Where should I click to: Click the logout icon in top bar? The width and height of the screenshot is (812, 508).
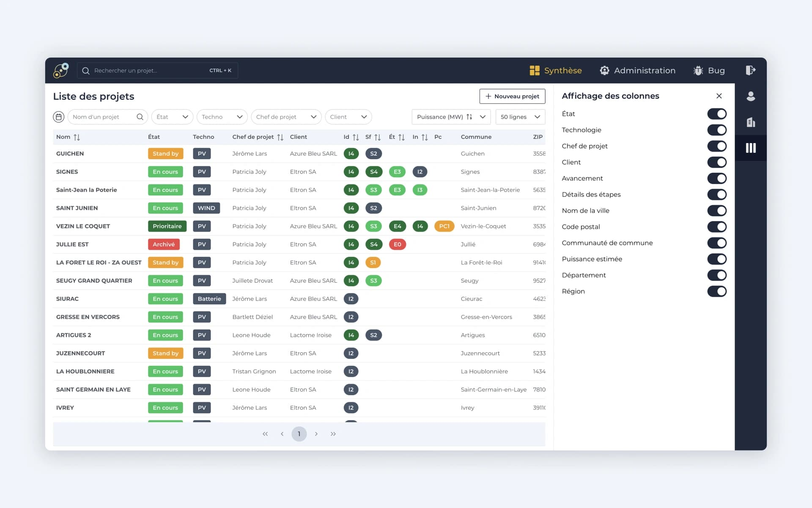click(750, 70)
